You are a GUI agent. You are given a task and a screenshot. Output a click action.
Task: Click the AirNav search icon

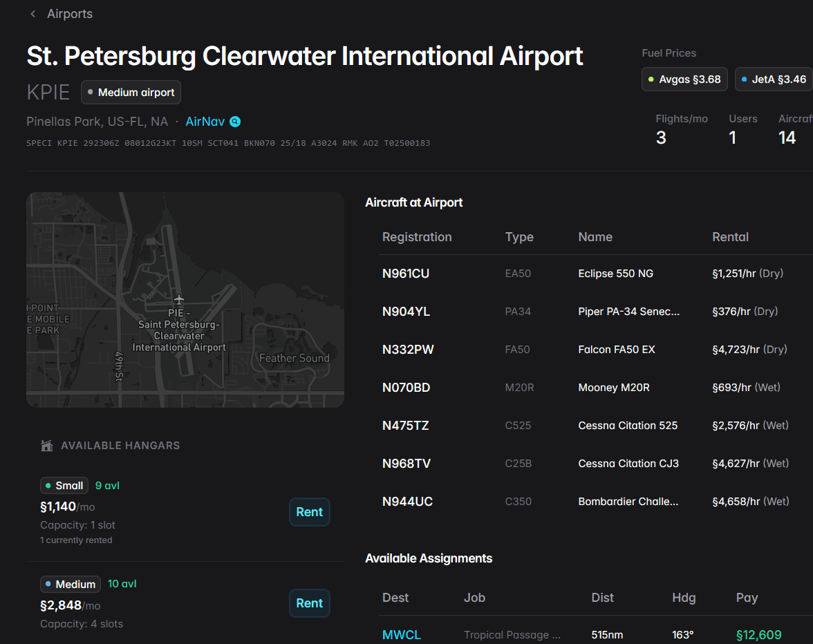click(235, 122)
